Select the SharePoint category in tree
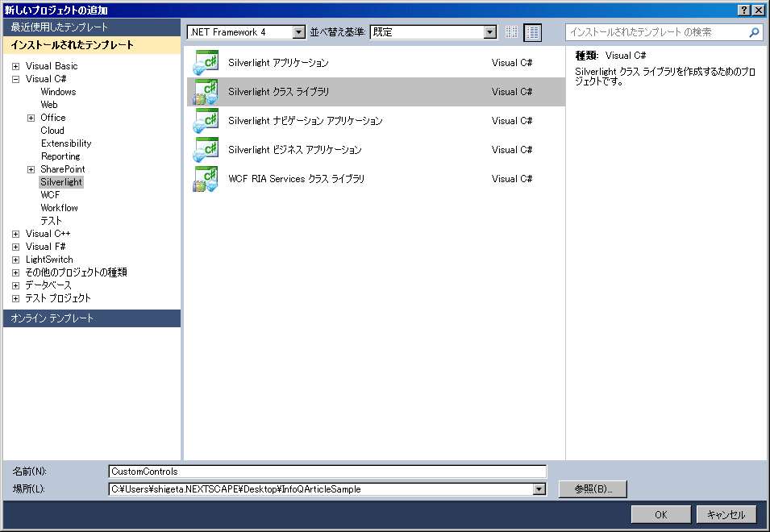This screenshot has height=532, width=770. click(63, 169)
